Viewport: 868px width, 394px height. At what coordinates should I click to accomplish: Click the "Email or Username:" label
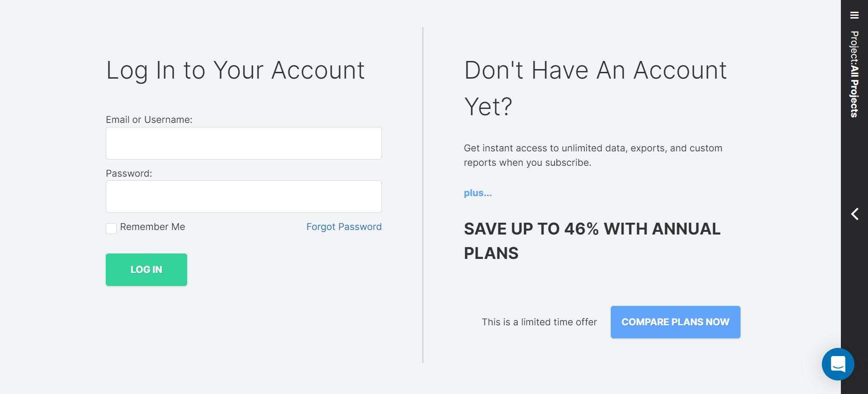point(149,120)
